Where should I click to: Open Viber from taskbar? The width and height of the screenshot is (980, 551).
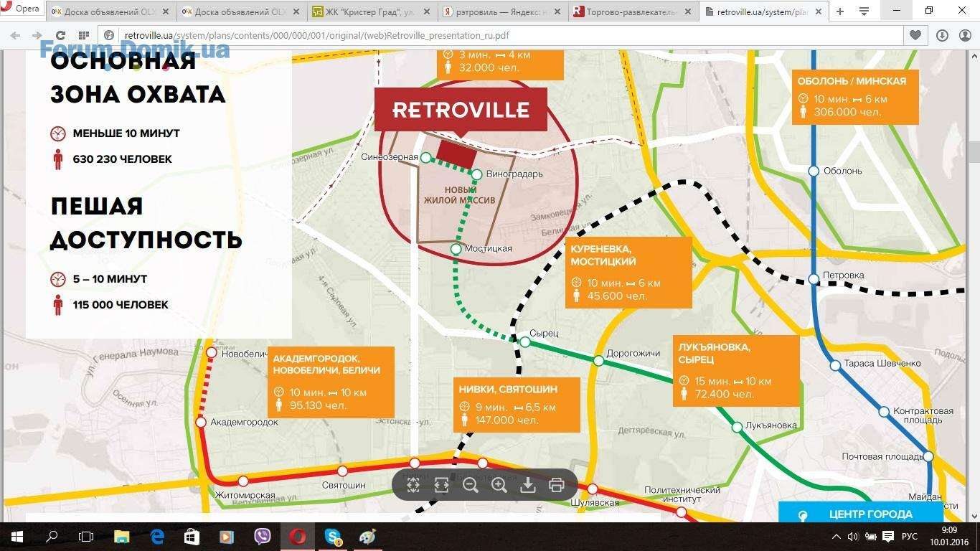[262, 537]
